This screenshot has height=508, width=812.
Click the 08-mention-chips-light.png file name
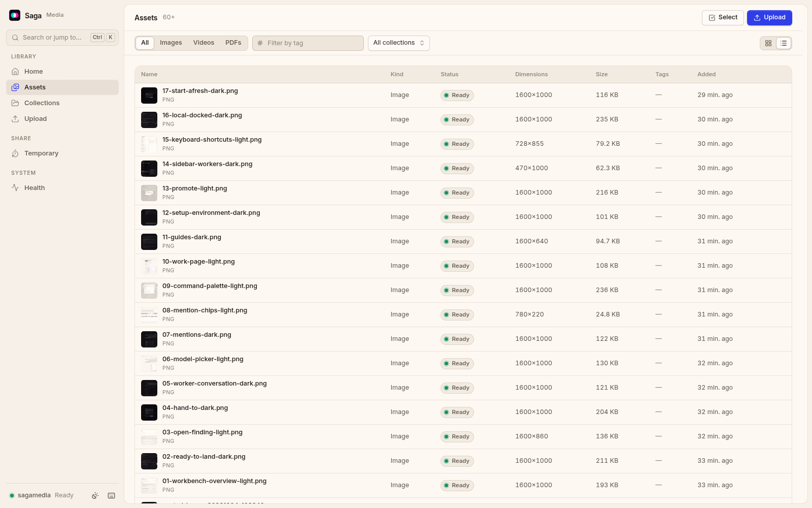point(205,310)
